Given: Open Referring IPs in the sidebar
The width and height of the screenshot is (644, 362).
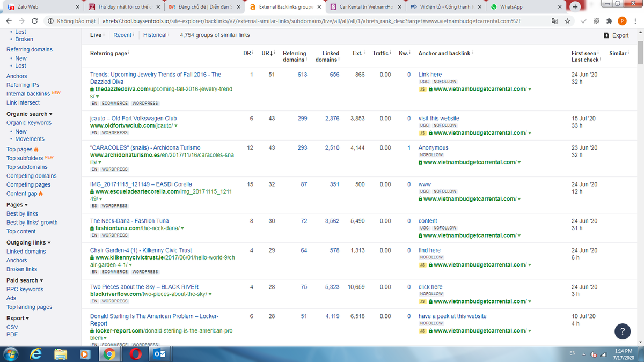Looking at the screenshot, I should 23,85.
